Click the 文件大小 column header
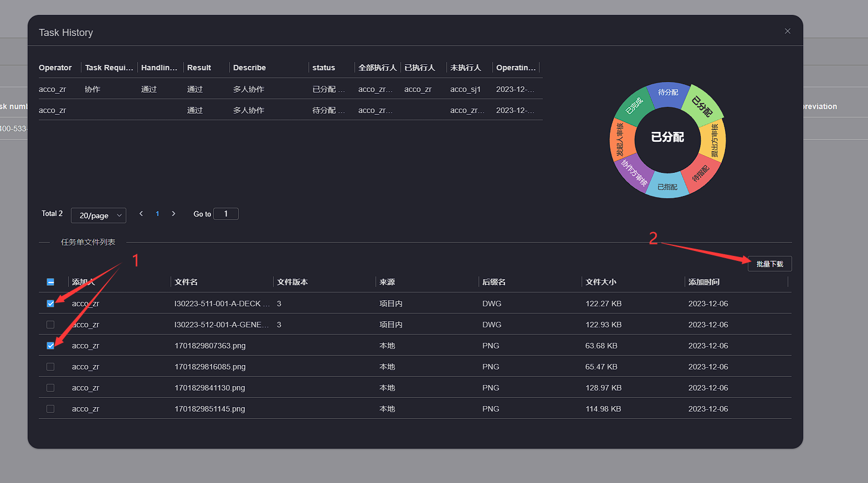The width and height of the screenshot is (868, 483). tap(601, 282)
